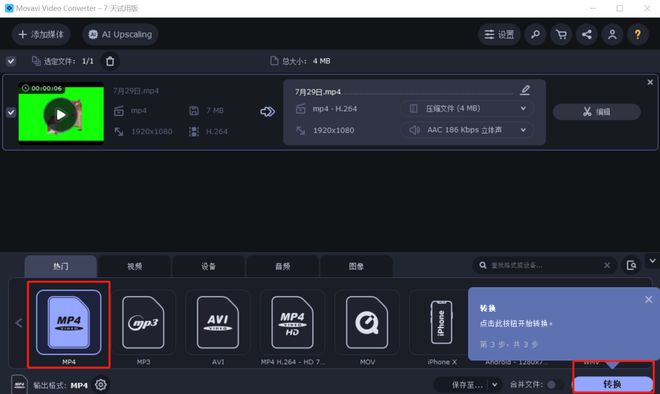This screenshot has height=394, width=660.
Task: Toggle the select-all files checkbox
Action: pos(11,61)
